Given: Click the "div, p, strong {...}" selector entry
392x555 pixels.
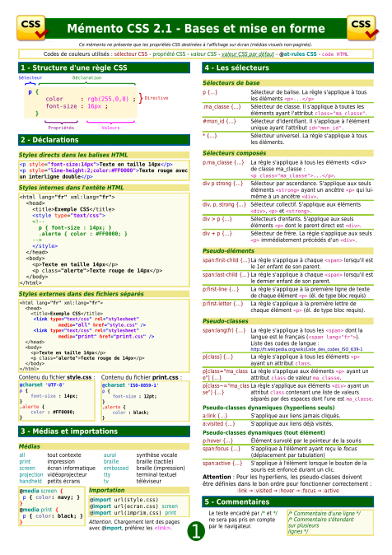Looking at the screenshot, I should [x=224, y=204].
